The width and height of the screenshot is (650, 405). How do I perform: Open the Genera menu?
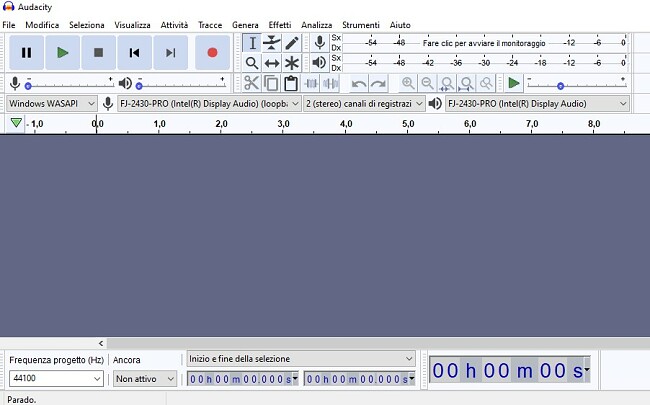245,25
